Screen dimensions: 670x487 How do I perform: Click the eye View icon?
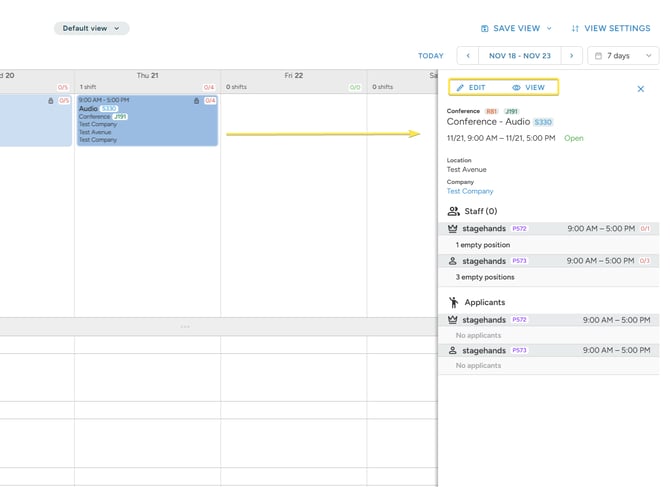[516, 88]
